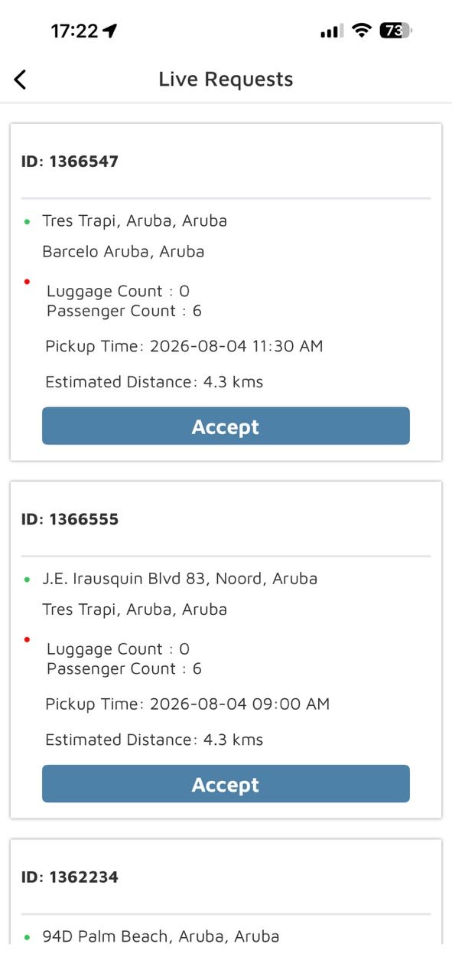Tap the location arrow beside the clock
This screenshot has width=452, height=980.
(x=111, y=31)
